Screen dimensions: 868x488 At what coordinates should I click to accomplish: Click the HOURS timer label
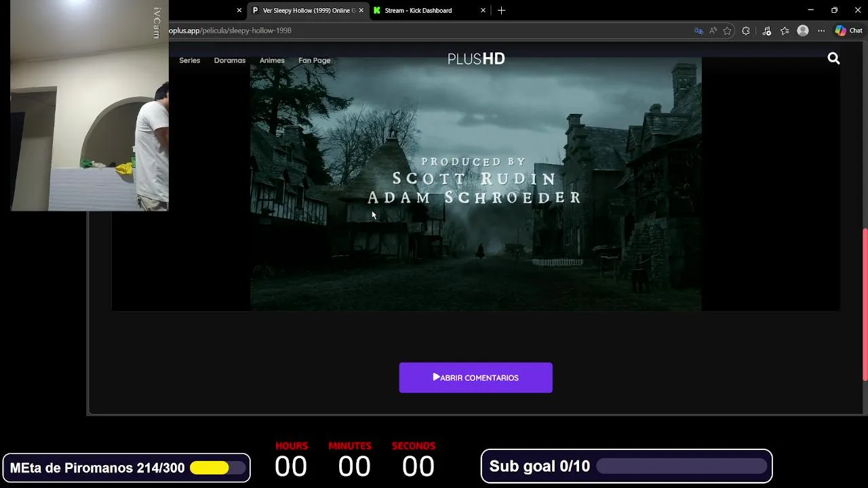pos(292,446)
